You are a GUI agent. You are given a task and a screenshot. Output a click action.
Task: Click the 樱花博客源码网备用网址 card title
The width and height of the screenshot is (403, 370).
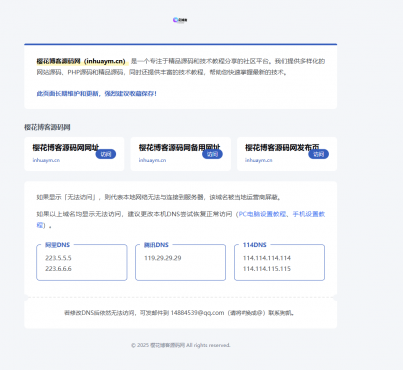(x=179, y=147)
